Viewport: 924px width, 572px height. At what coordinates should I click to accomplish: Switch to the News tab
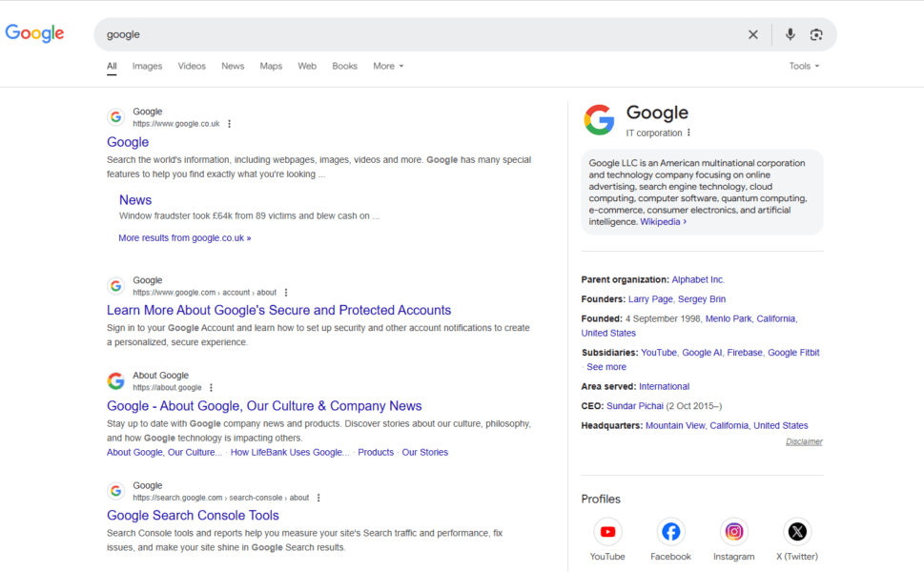tap(232, 66)
